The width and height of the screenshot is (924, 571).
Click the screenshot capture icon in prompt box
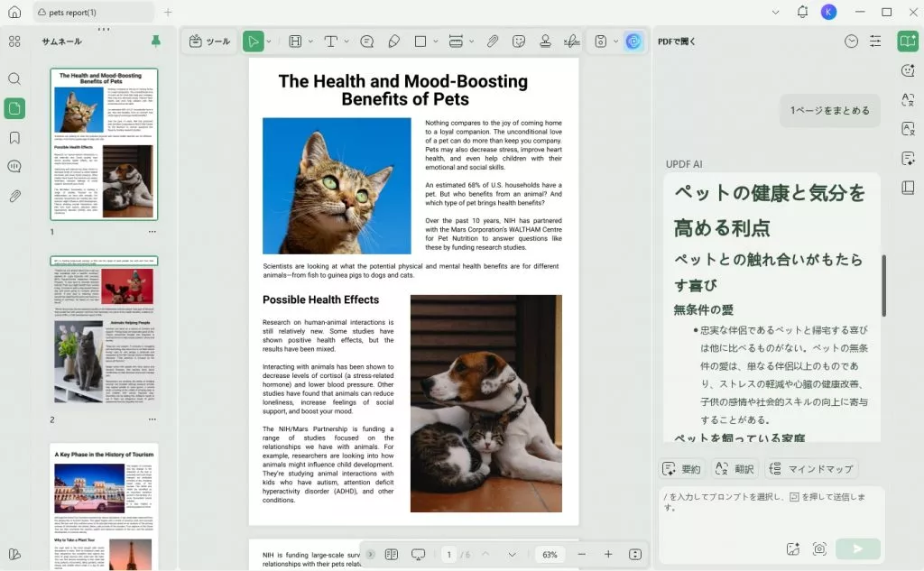pyautogui.click(x=819, y=549)
